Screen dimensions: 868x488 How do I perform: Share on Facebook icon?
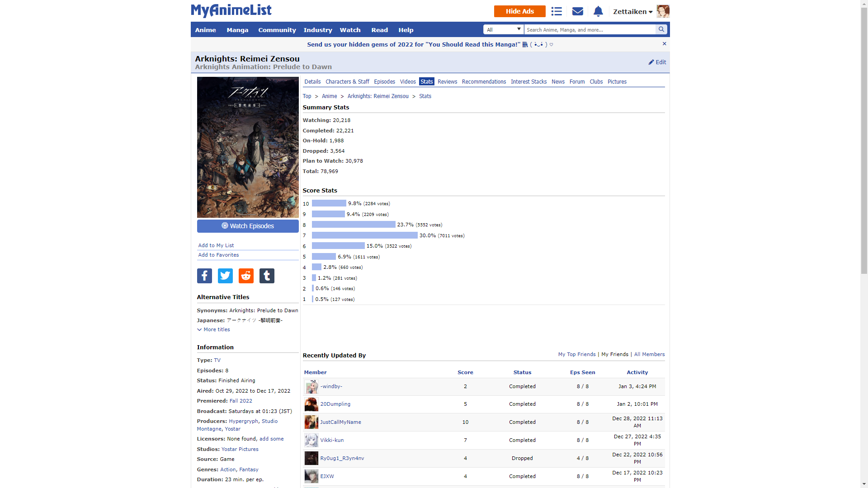(204, 276)
